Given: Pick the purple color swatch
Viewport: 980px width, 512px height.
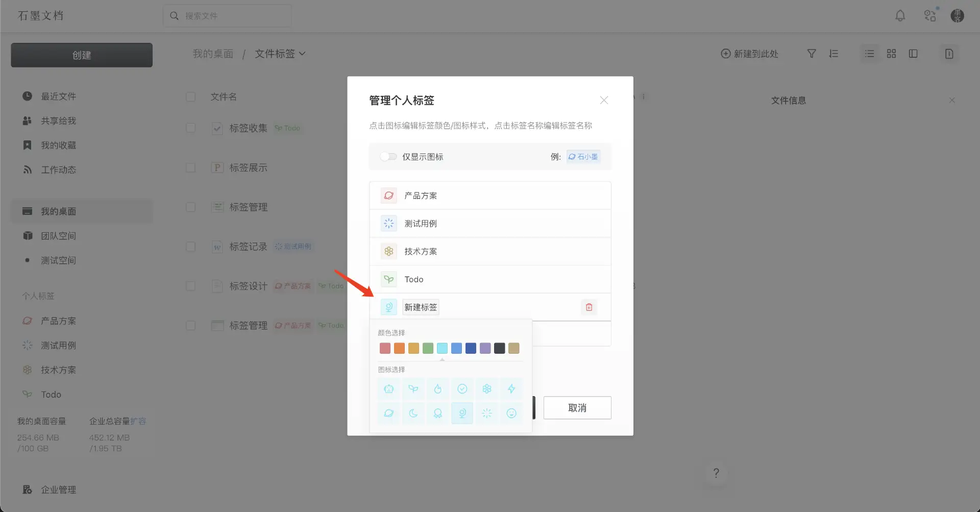Looking at the screenshot, I should [x=485, y=348].
